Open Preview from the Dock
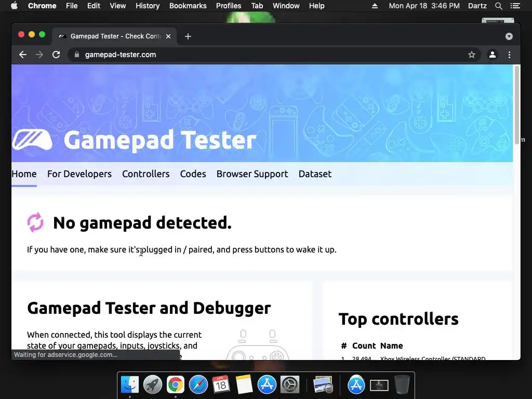532x399 pixels. pyautogui.click(x=323, y=384)
